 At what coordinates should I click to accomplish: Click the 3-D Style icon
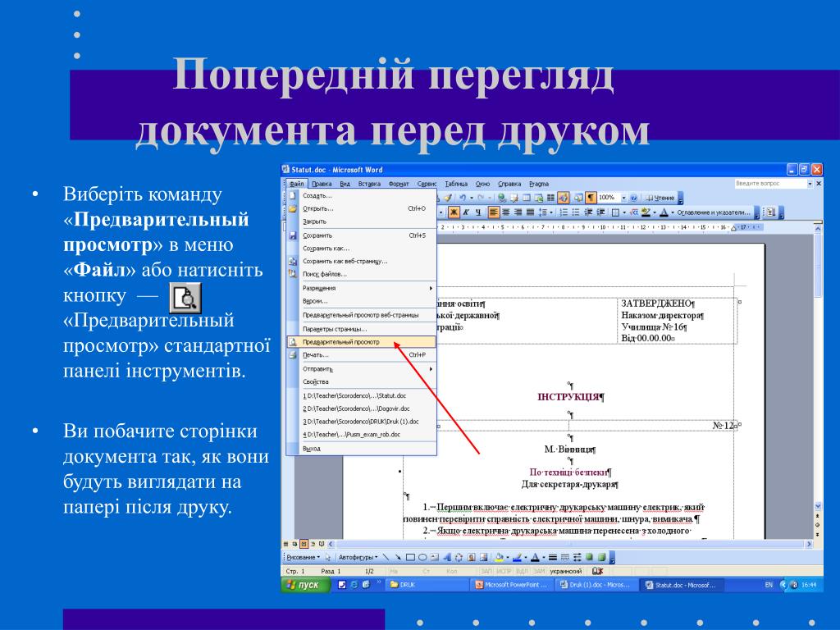601,557
